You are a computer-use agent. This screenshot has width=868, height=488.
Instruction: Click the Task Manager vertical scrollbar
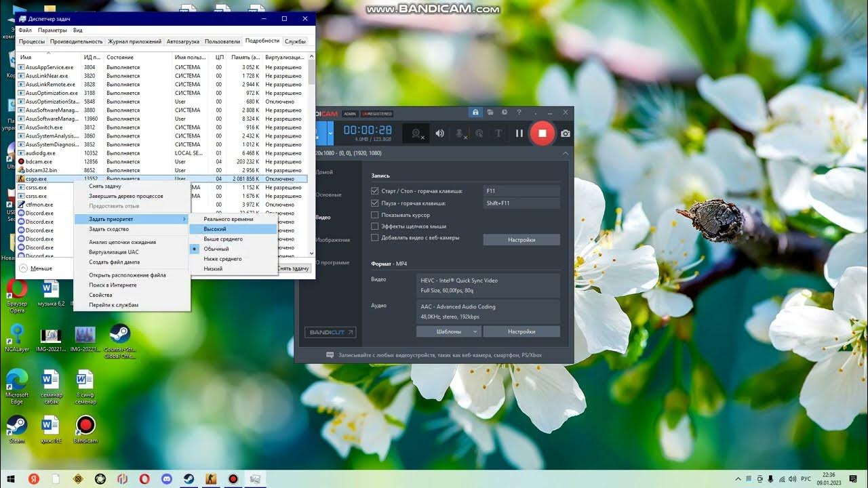[311, 156]
